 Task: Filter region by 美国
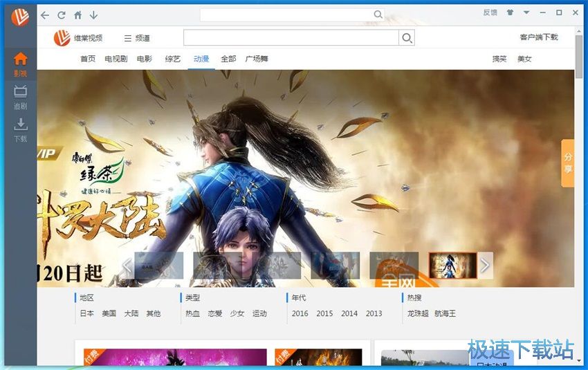point(109,313)
